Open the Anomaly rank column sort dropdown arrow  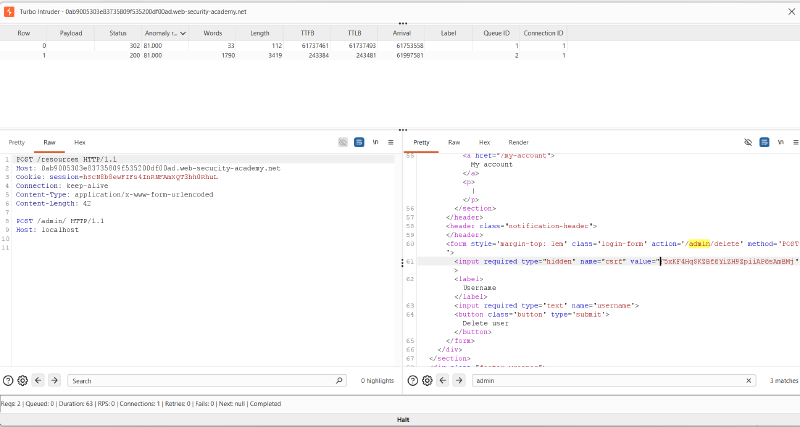point(183,33)
